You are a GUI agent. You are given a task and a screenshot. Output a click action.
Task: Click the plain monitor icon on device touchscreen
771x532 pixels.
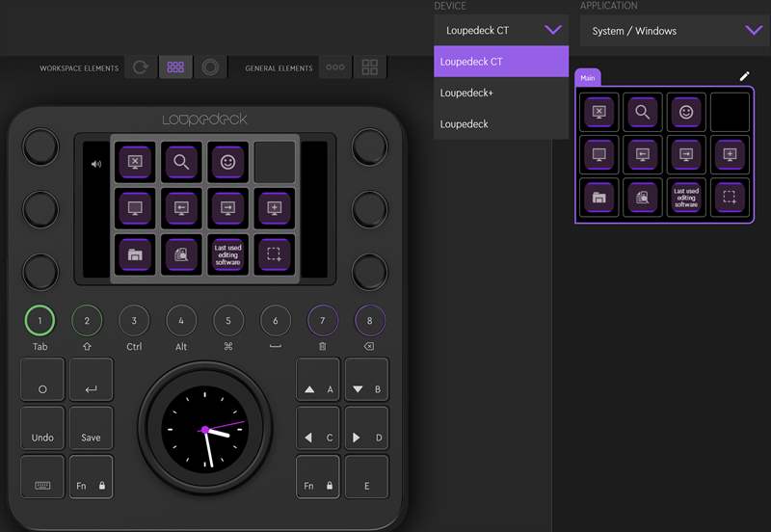[x=135, y=208]
